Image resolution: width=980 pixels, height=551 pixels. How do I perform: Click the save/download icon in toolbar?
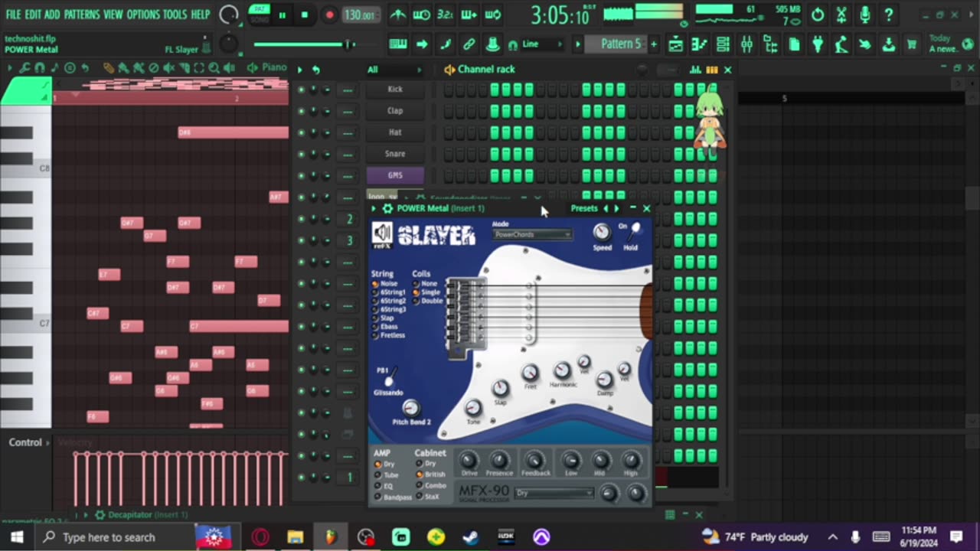(888, 44)
